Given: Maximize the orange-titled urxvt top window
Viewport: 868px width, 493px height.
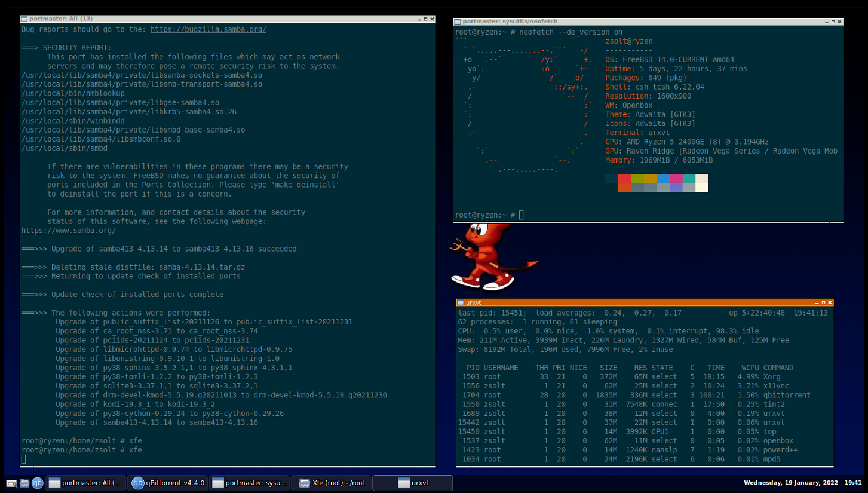Looking at the screenshot, I should point(823,302).
